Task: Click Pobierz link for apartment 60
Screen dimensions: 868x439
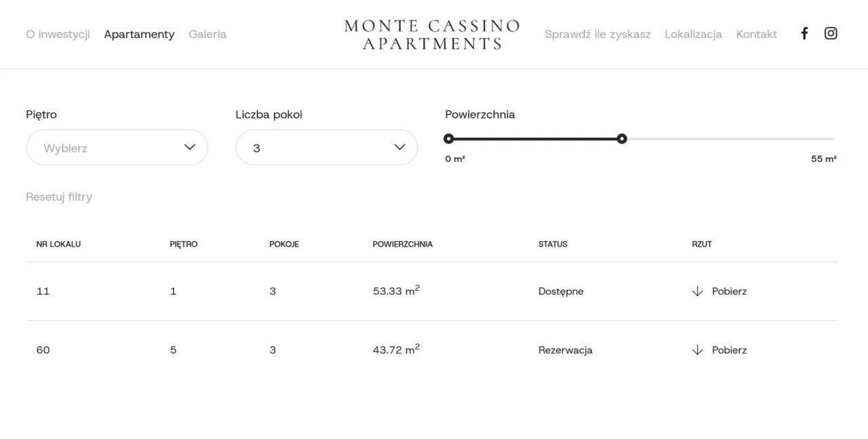Action: point(729,350)
